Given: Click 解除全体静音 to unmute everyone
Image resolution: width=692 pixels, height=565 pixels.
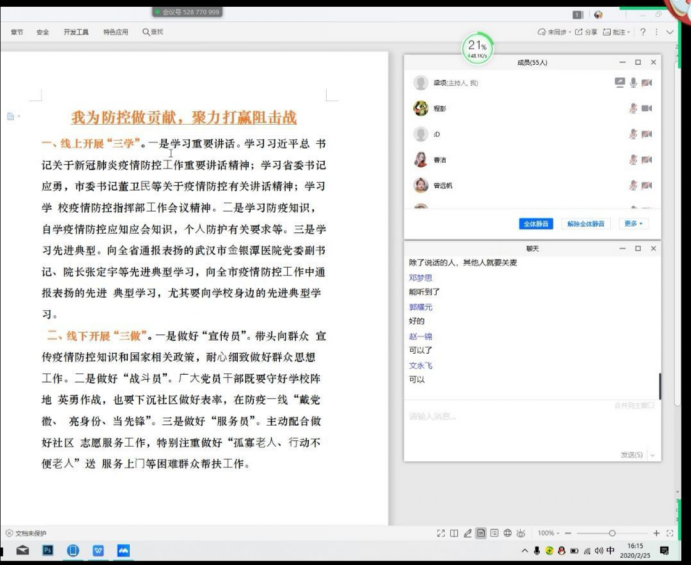Looking at the screenshot, I should (x=585, y=224).
